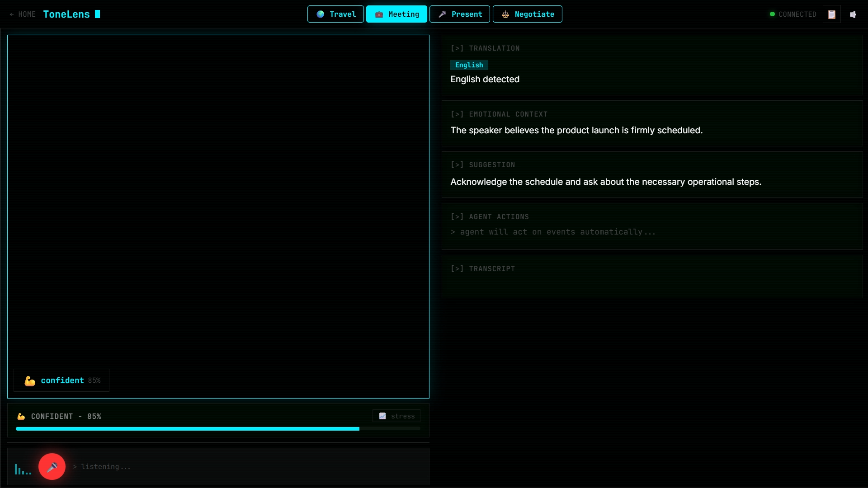Click the green connection status dot
Screen dimensions: 868x488
[x=772, y=14]
